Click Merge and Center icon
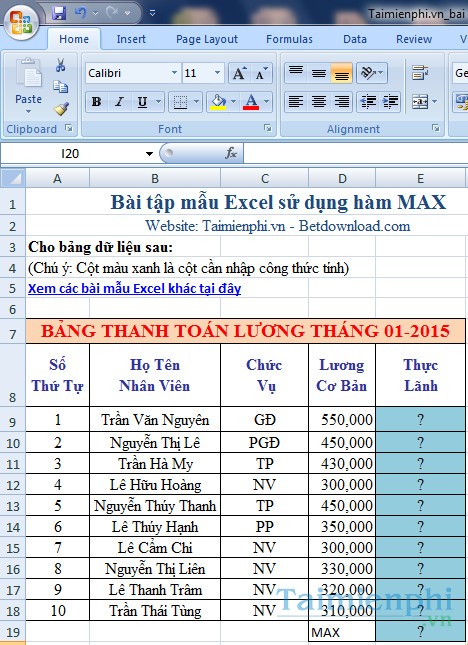The image size is (468, 645). (420, 102)
